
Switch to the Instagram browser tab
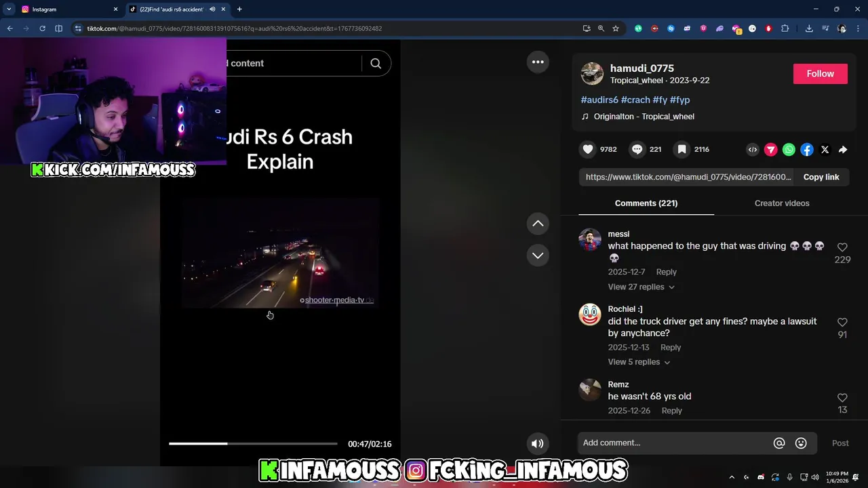pos(68,9)
